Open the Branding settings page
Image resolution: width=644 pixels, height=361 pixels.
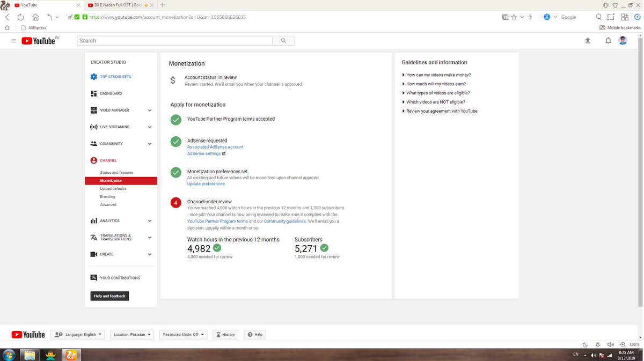107,197
